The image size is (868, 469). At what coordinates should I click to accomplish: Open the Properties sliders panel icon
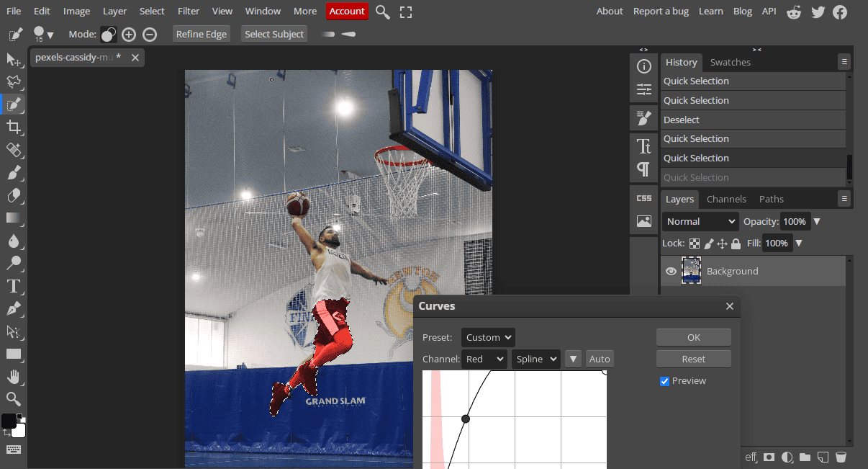coord(644,90)
